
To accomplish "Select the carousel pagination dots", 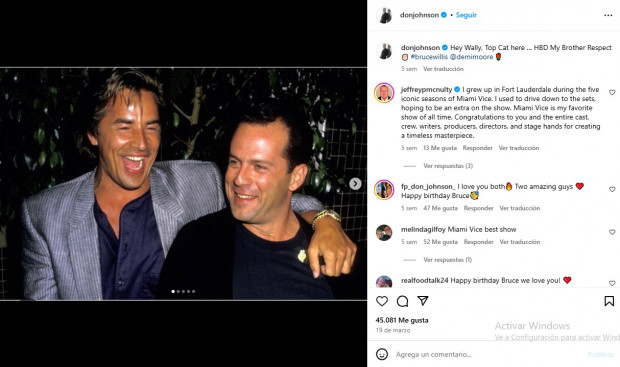I will pyautogui.click(x=183, y=291).
